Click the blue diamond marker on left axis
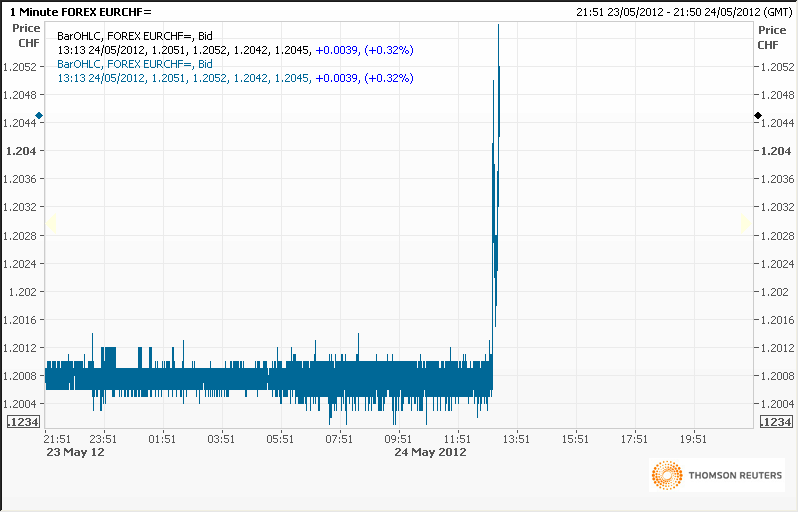Screen dimensions: 798x512 pos(39,116)
